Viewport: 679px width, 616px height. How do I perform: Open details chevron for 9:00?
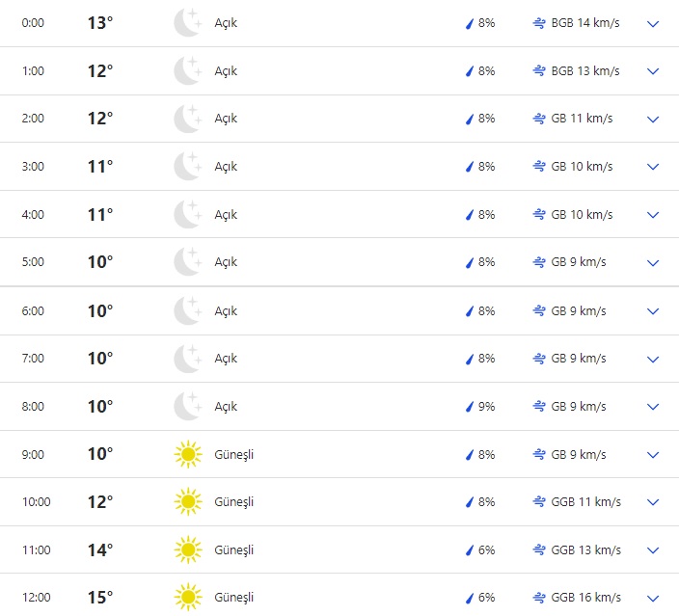[x=653, y=454]
